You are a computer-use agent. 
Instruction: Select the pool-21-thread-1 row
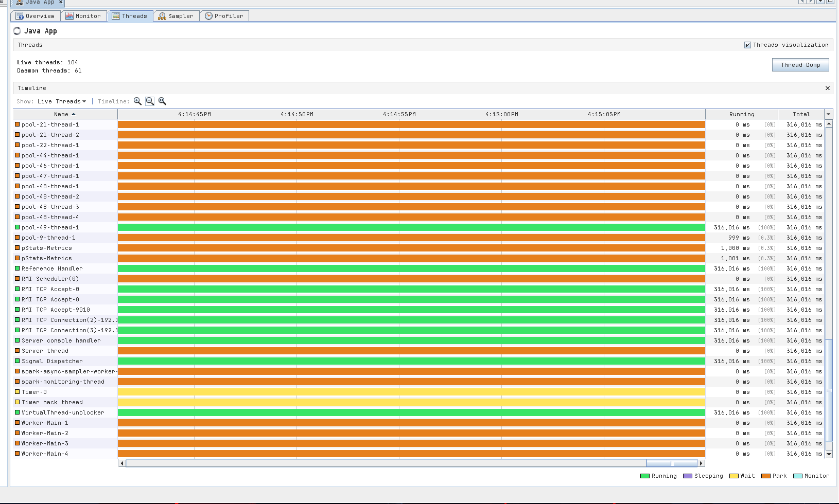tap(418, 124)
